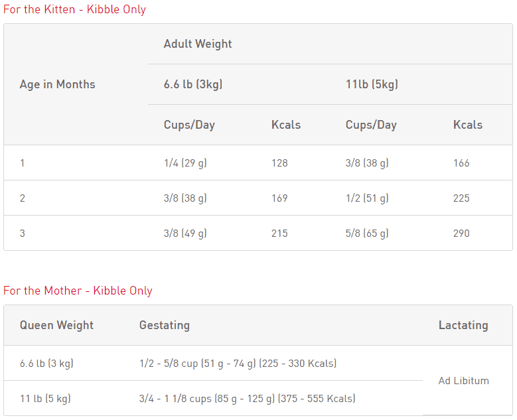The image size is (517, 420).
Task: Click the 128 Kcals value
Action: coord(279,163)
